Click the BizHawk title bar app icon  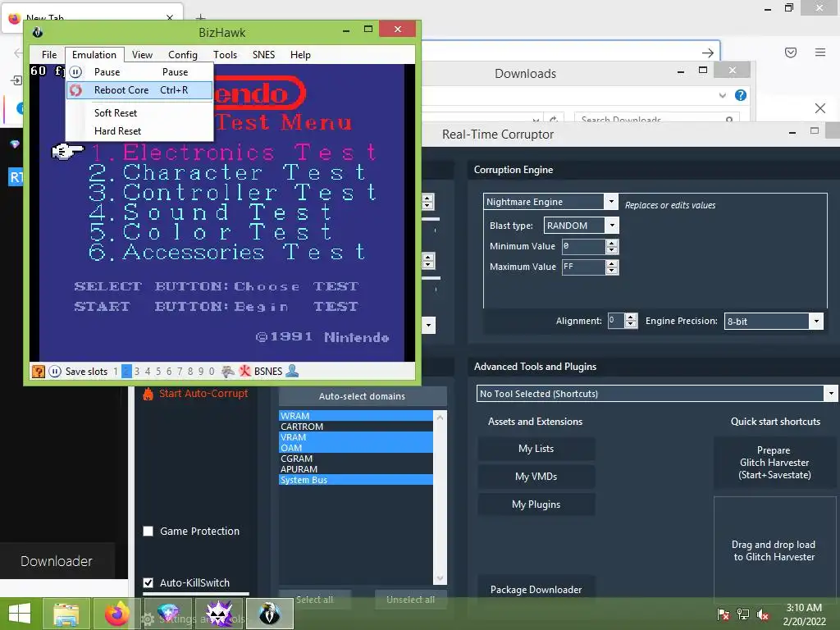click(38, 32)
